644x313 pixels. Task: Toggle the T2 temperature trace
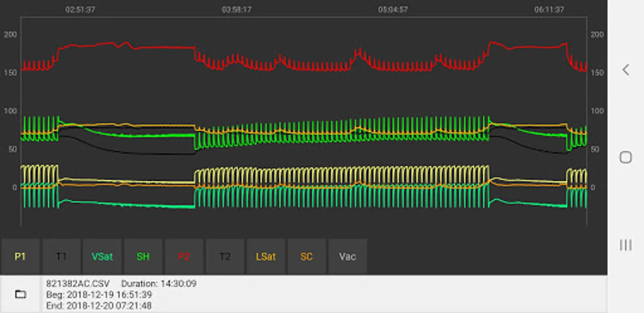click(225, 256)
